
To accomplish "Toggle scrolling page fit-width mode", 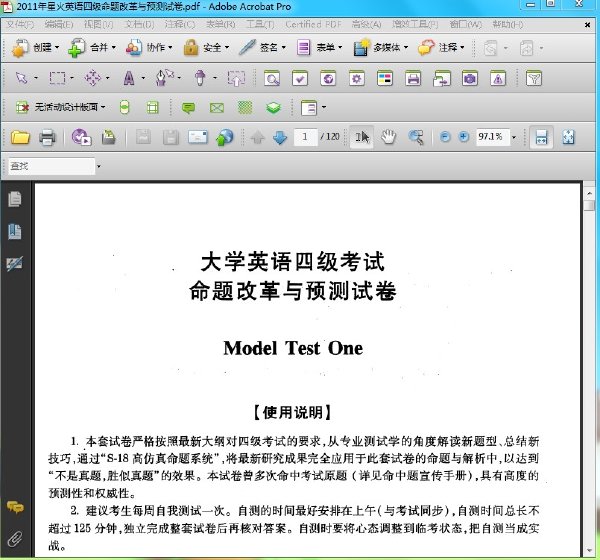I will point(541,137).
